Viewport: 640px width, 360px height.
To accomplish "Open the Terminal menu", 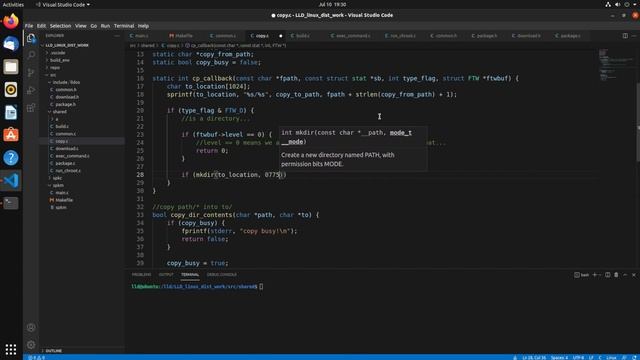I will tap(124, 26).
